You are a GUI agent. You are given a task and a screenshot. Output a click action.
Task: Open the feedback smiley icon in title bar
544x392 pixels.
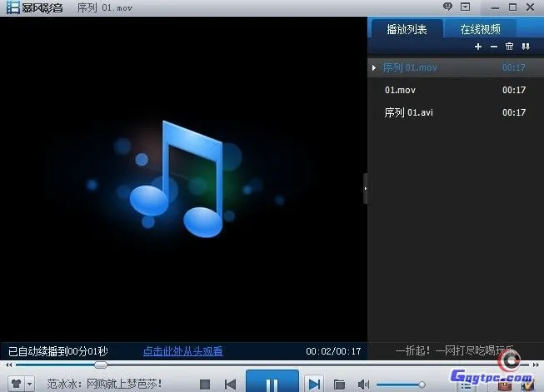point(447,7)
